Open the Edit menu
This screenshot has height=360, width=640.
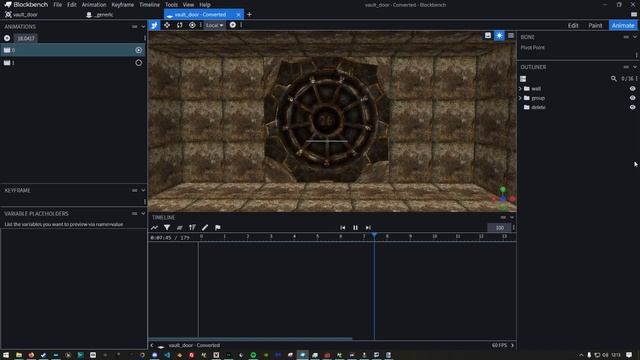pyautogui.click(x=72, y=5)
